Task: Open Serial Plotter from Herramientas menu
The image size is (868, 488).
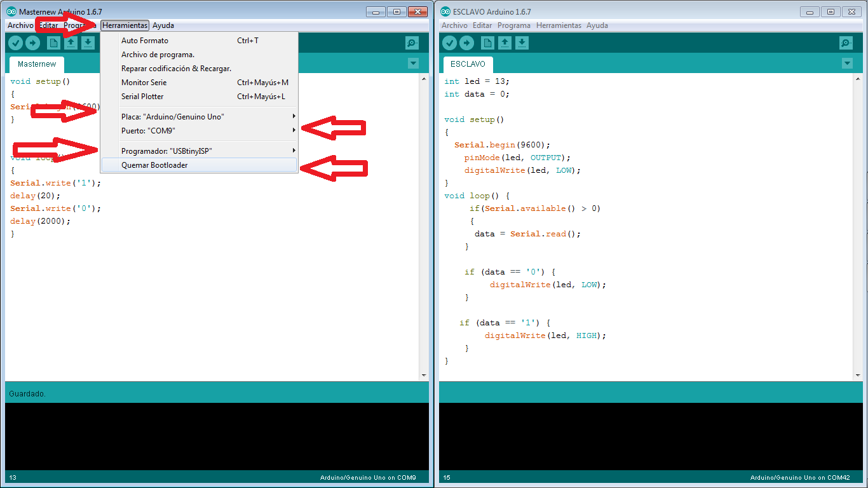Action: [200, 96]
